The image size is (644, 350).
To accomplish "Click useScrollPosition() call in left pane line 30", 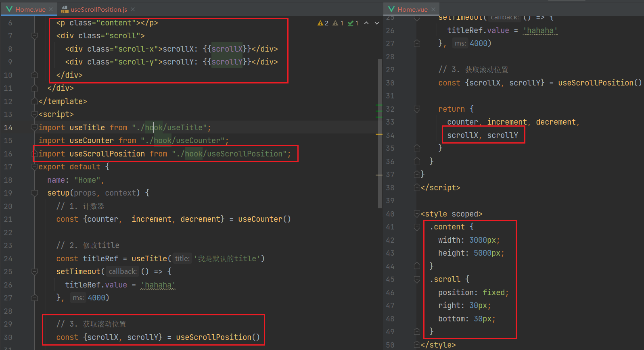I will coord(218,337).
